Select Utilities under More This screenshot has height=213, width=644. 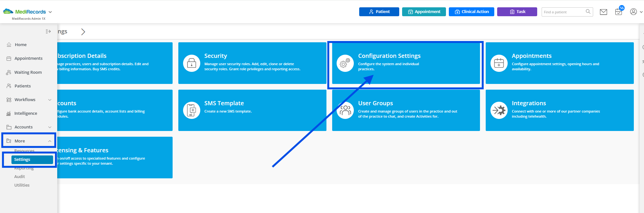tap(22, 185)
